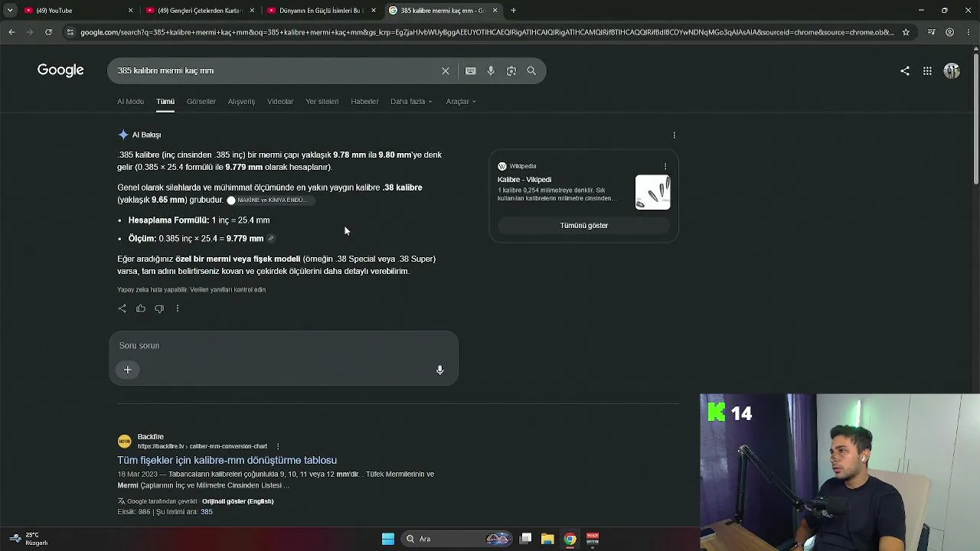Click the link icon beside 9.779 mm

pos(271,239)
